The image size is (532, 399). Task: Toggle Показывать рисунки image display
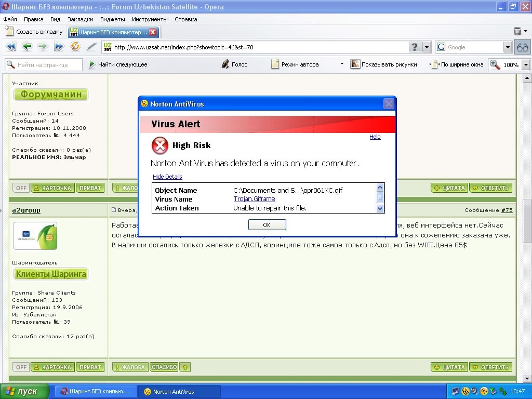point(384,64)
